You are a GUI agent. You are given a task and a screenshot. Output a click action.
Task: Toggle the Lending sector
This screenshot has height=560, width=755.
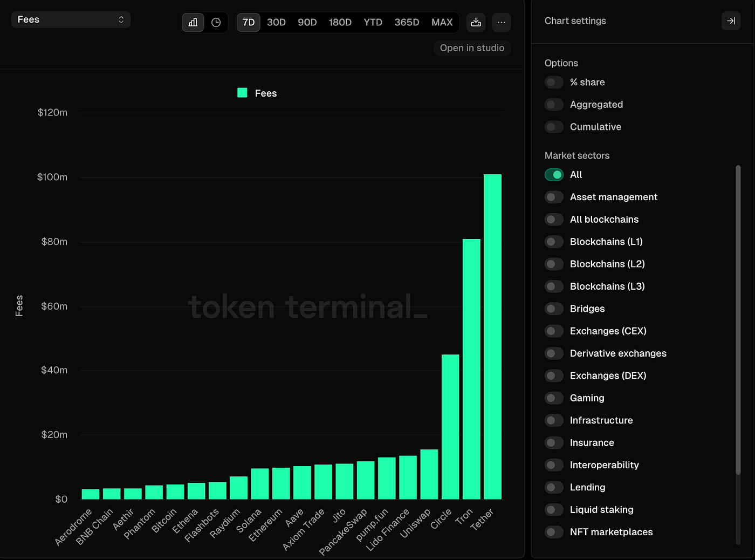click(x=554, y=487)
